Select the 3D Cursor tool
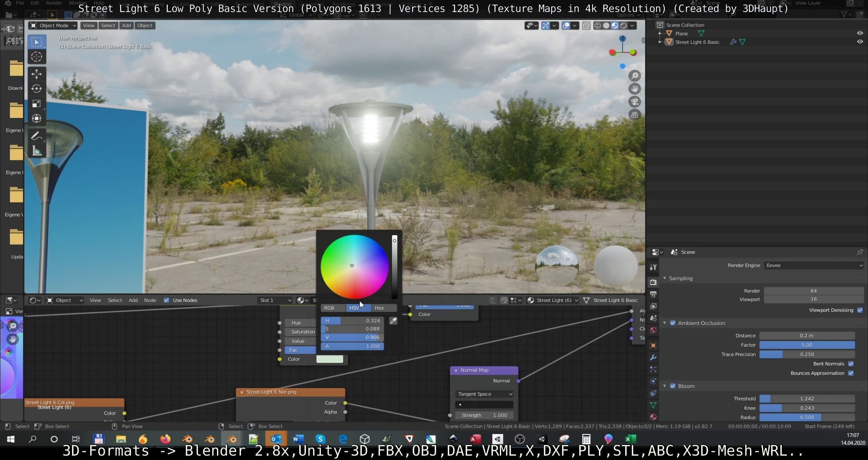 pyautogui.click(x=36, y=57)
